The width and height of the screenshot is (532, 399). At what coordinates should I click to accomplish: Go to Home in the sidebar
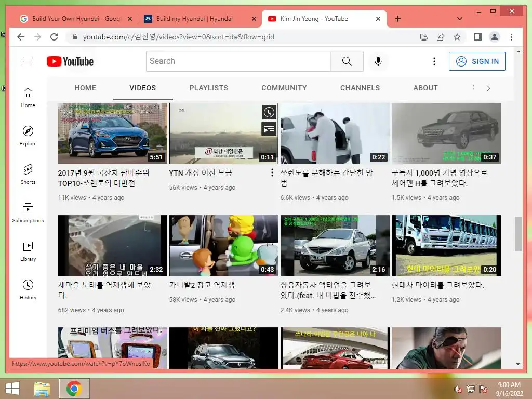[28, 97]
